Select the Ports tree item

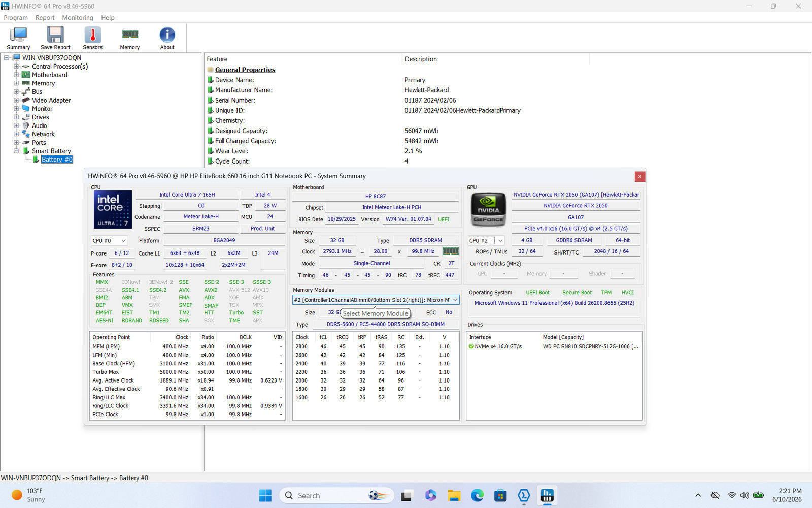tap(39, 143)
